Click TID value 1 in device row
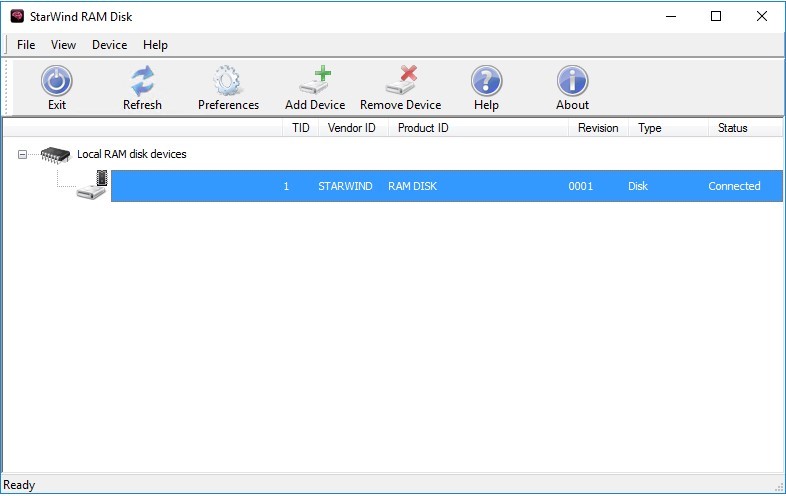Viewport: 786px width, 496px height. pos(286,186)
